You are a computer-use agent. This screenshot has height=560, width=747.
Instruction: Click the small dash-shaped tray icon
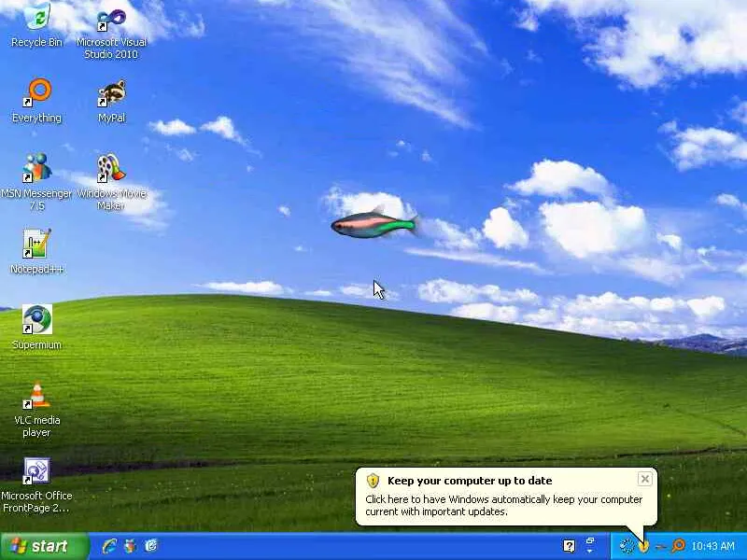click(660, 547)
